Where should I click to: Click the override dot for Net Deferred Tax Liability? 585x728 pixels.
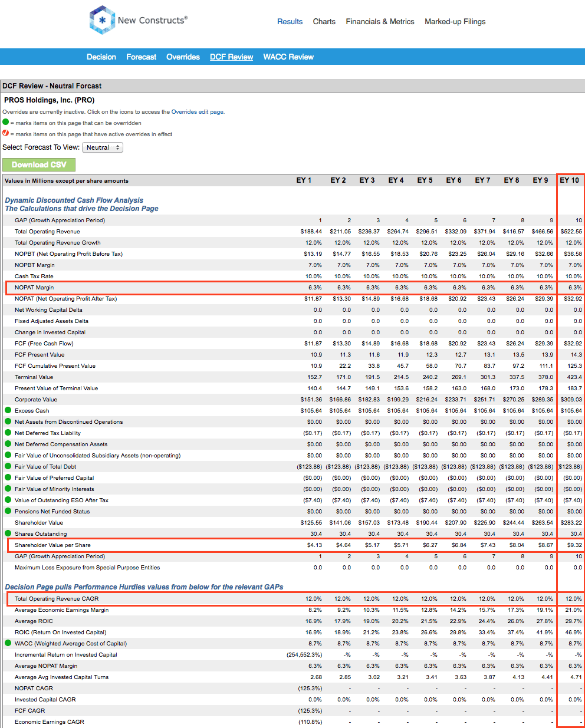tap(8, 433)
